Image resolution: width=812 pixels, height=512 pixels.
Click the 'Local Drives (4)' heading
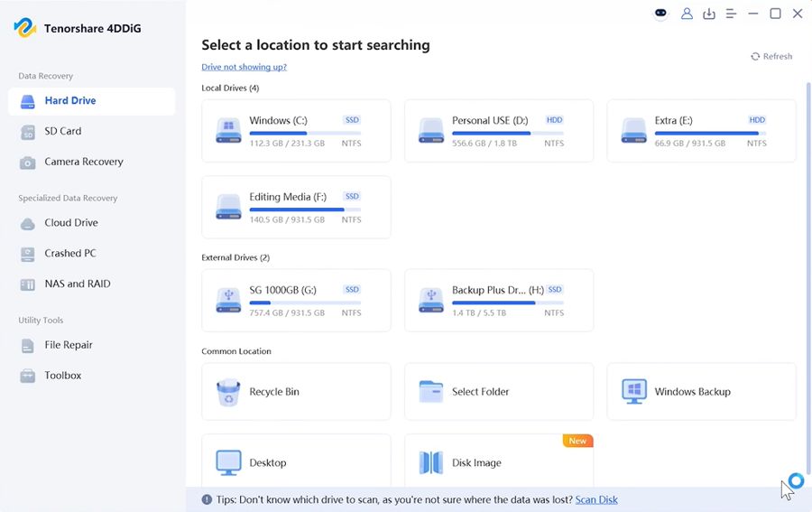tap(230, 88)
